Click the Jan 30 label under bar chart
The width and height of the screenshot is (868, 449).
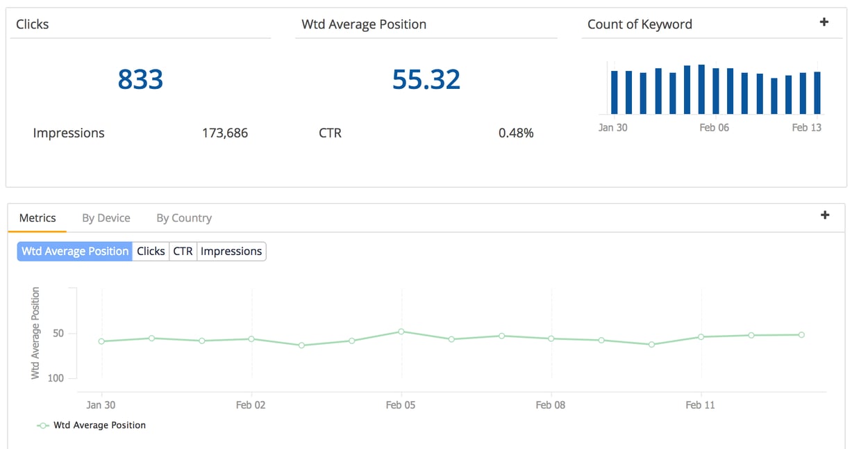[x=612, y=128]
